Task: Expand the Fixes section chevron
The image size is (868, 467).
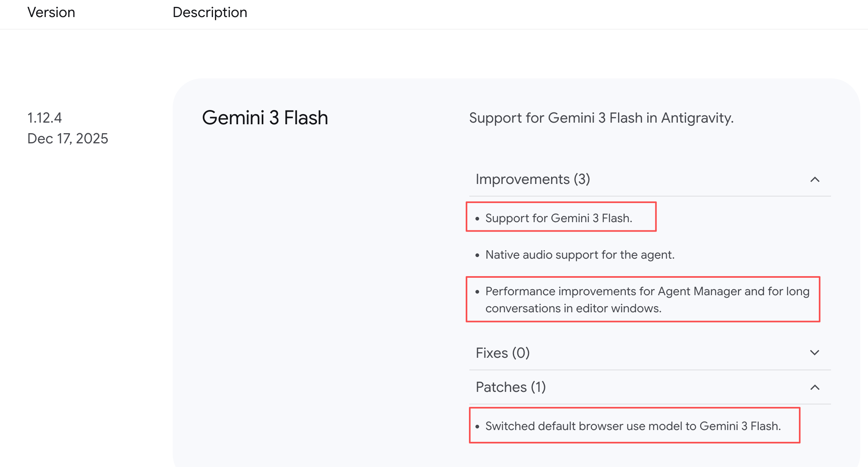Action: [814, 352]
